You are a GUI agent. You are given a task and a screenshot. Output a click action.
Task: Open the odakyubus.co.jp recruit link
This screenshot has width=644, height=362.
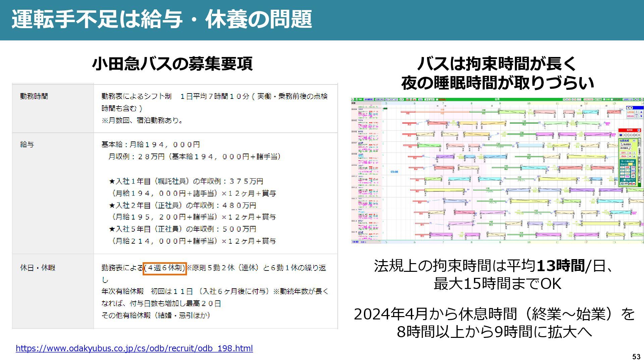pyautogui.click(x=134, y=348)
